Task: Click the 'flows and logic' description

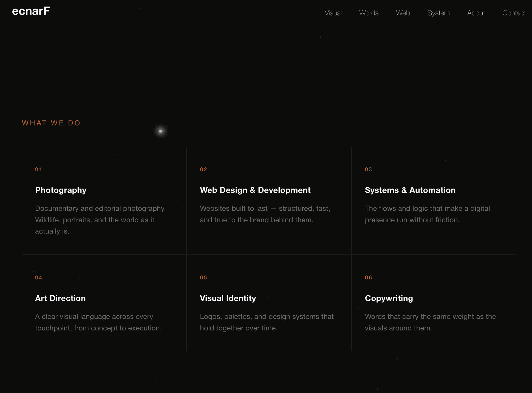Action: [427, 214]
